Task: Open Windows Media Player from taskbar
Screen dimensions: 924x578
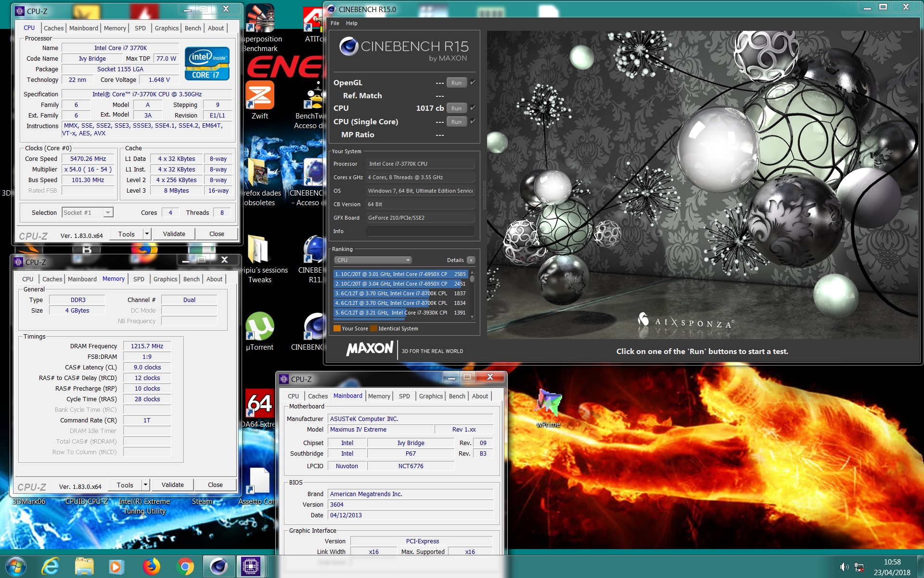Action: pos(115,566)
